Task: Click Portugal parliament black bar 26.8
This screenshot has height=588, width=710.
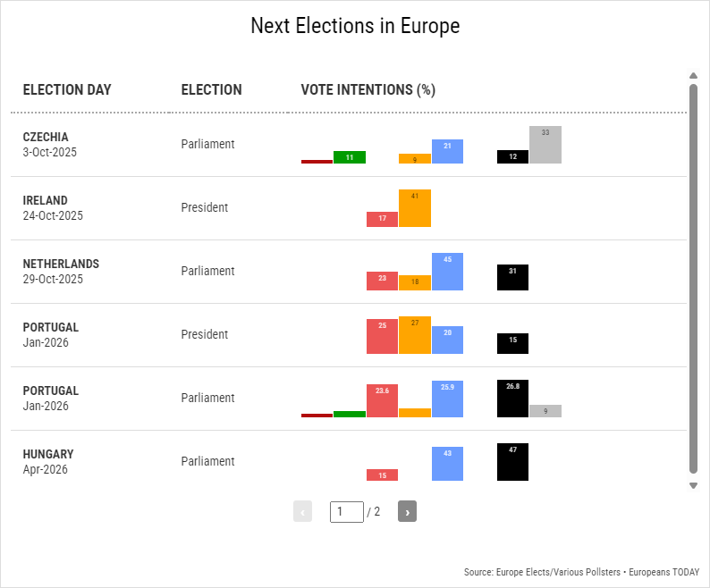Action: tap(512, 399)
